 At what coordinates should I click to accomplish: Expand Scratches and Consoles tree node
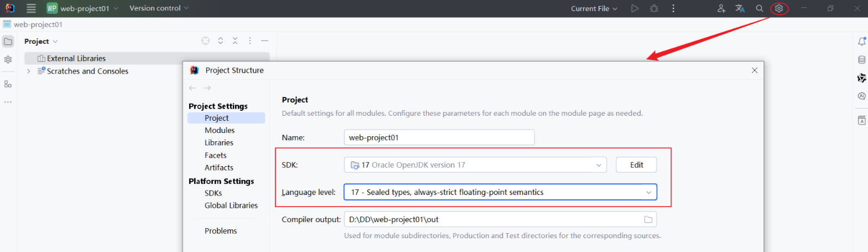[29, 71]
